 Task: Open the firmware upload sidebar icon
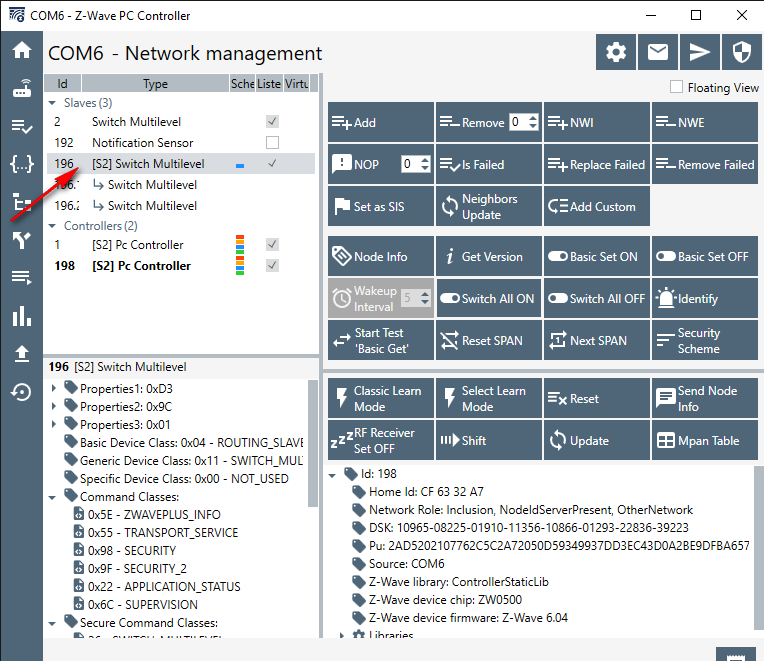coord(21,354)
